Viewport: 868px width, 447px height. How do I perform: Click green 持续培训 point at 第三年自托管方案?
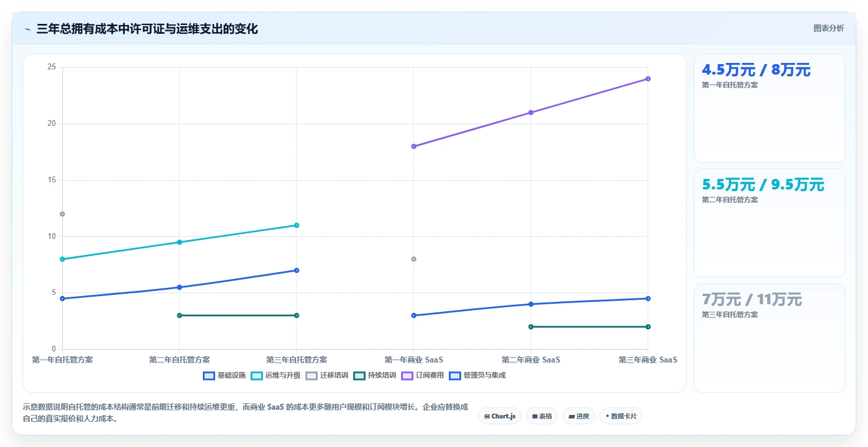pyautogui.click(x=297, y=315)
